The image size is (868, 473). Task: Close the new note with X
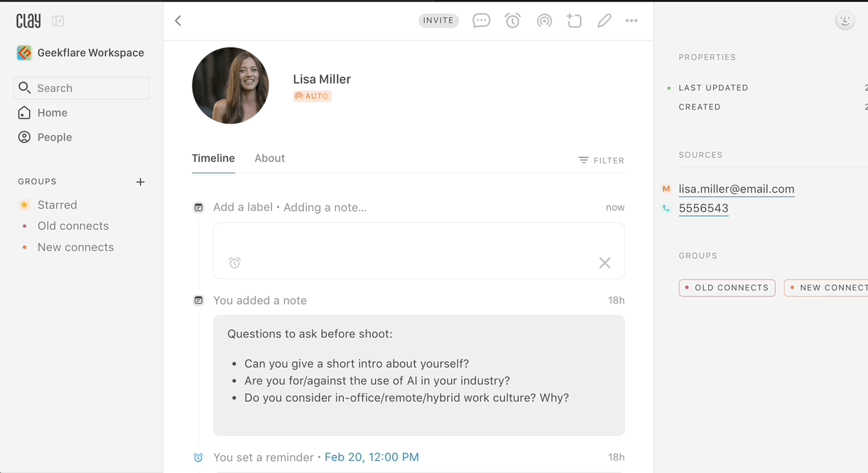[x=604, y=263]
